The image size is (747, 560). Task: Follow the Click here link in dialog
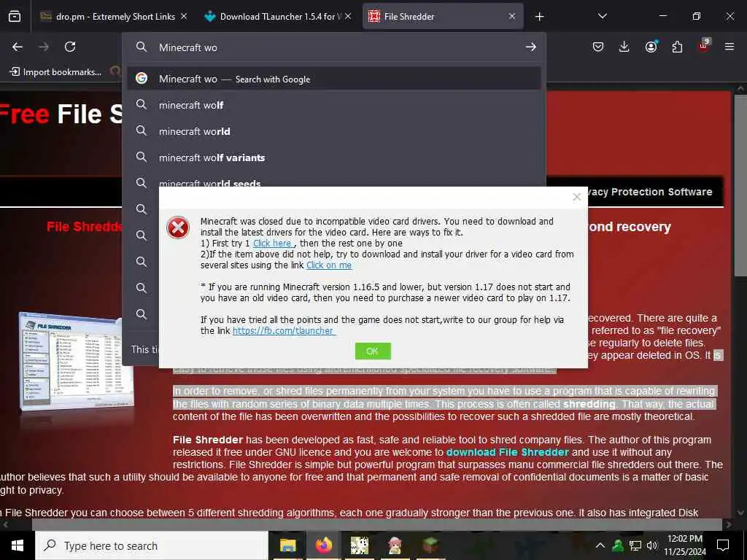pos(273,244)
